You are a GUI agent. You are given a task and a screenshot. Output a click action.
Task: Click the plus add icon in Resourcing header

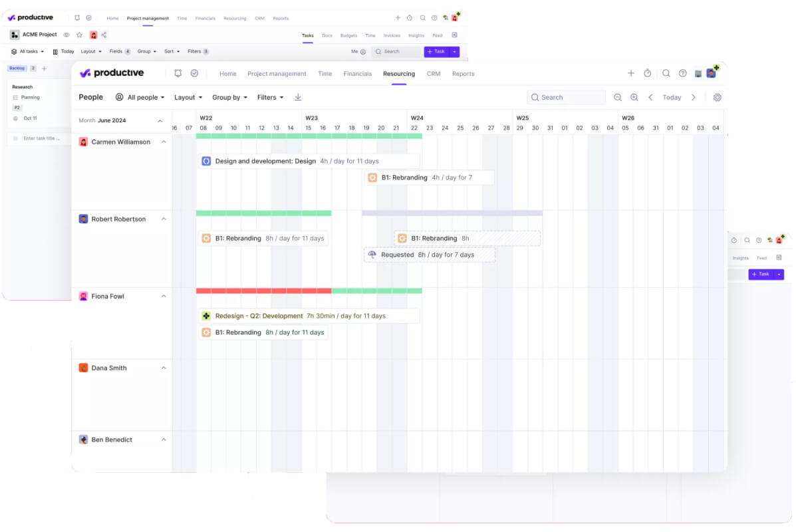tap(630, 74)
